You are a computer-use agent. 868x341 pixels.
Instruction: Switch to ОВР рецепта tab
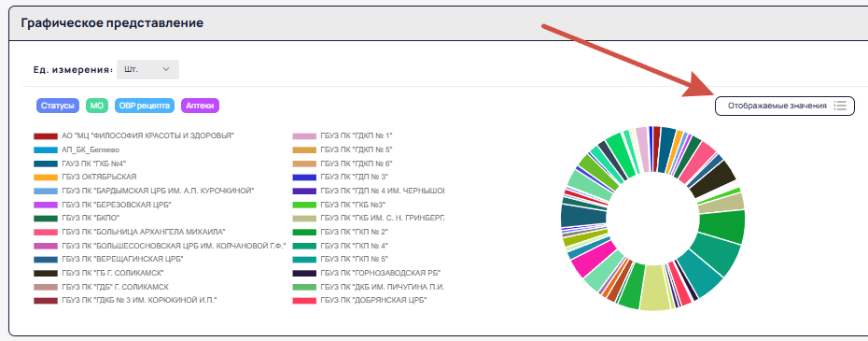point(145,106)
